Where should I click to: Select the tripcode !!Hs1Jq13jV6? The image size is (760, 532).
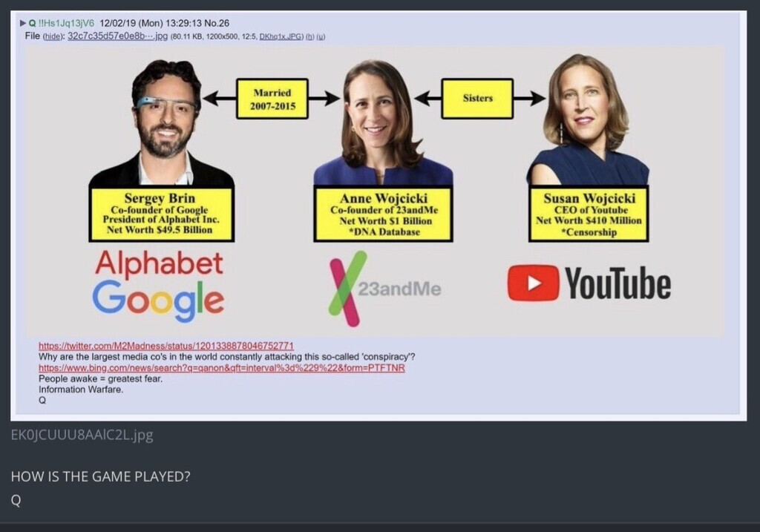(66, 23)
